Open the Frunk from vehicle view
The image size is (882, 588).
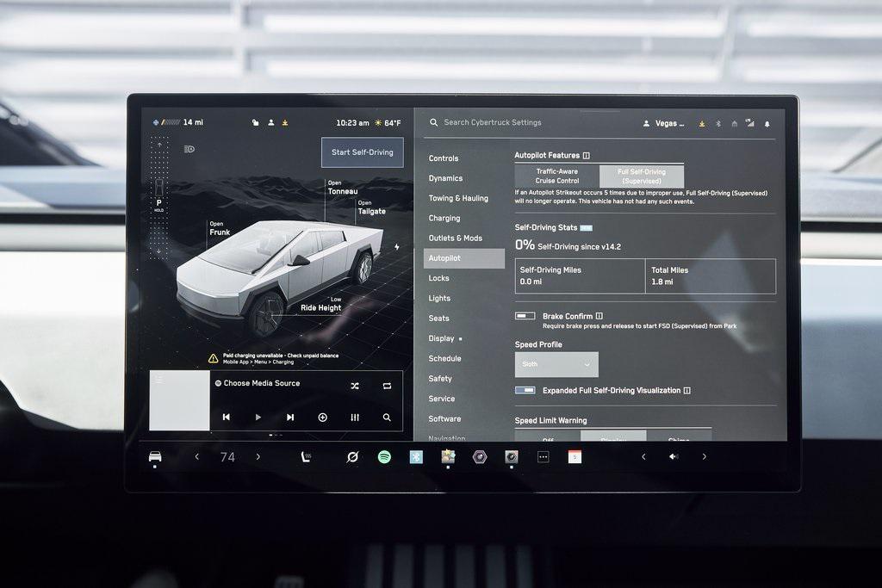220,228
